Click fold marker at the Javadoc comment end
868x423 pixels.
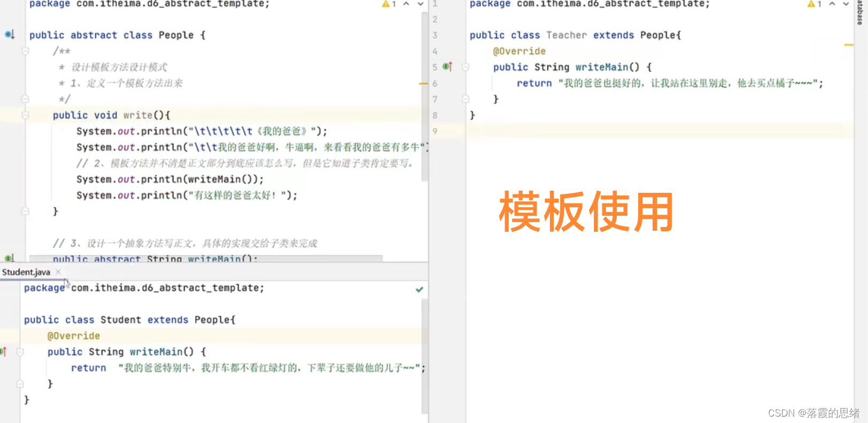coord(25,99)
